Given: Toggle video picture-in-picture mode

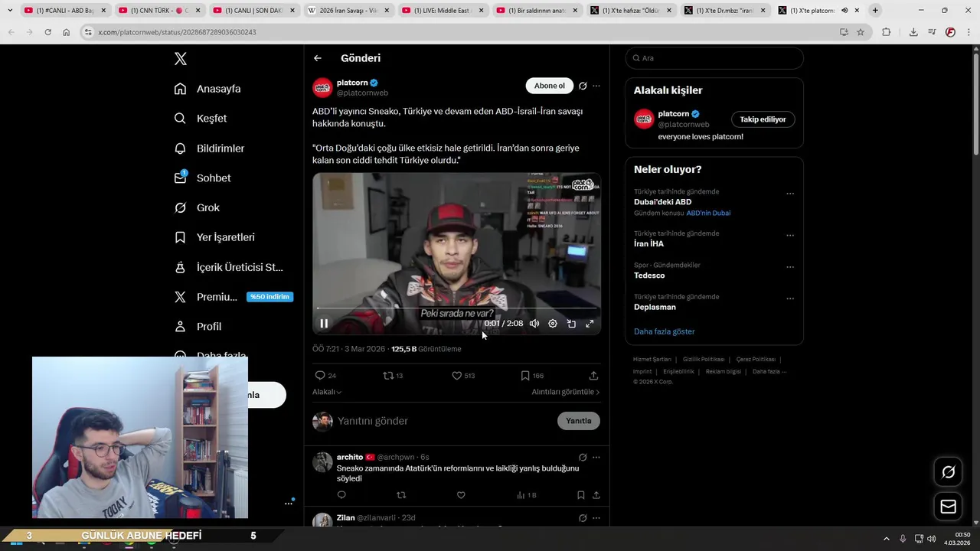Looking at the screenshot, I should point(571,324).
